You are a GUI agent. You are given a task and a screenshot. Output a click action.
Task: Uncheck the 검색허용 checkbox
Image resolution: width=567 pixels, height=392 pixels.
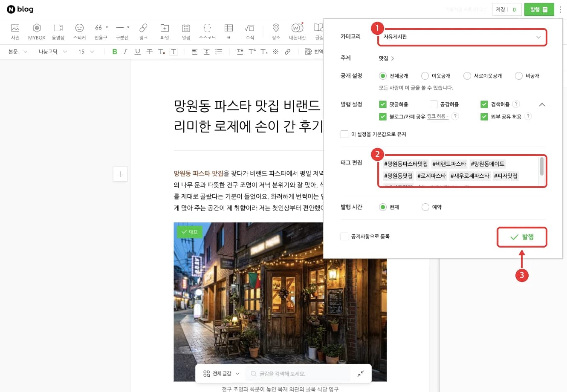[484, 104]
